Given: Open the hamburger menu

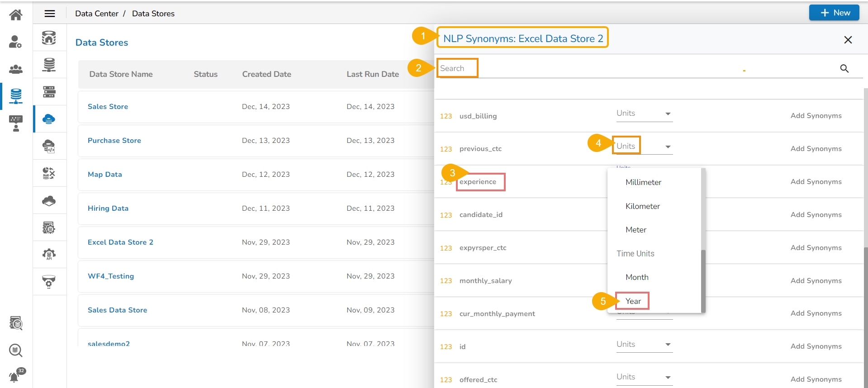Looking at the screenshot, I should pyautogui.click(x=50, y=14).
